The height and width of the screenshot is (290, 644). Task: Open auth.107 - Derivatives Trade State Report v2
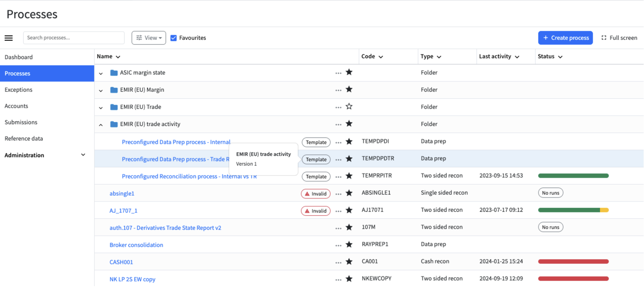[165, 228]
